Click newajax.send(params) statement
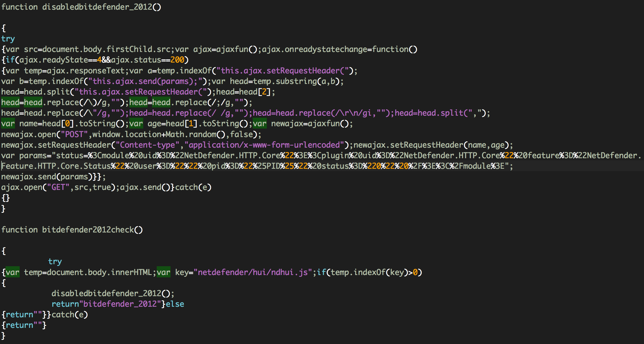 coord(47,177)
